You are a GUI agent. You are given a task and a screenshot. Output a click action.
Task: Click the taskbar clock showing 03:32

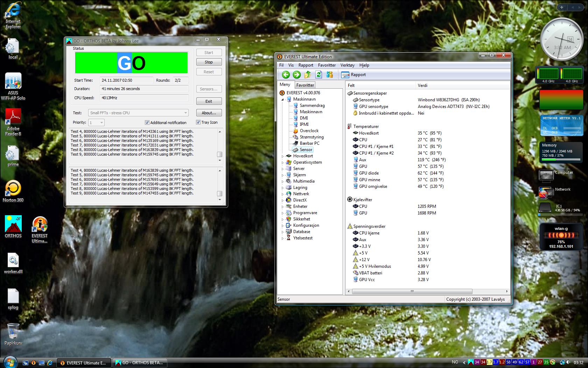(579, 362)
